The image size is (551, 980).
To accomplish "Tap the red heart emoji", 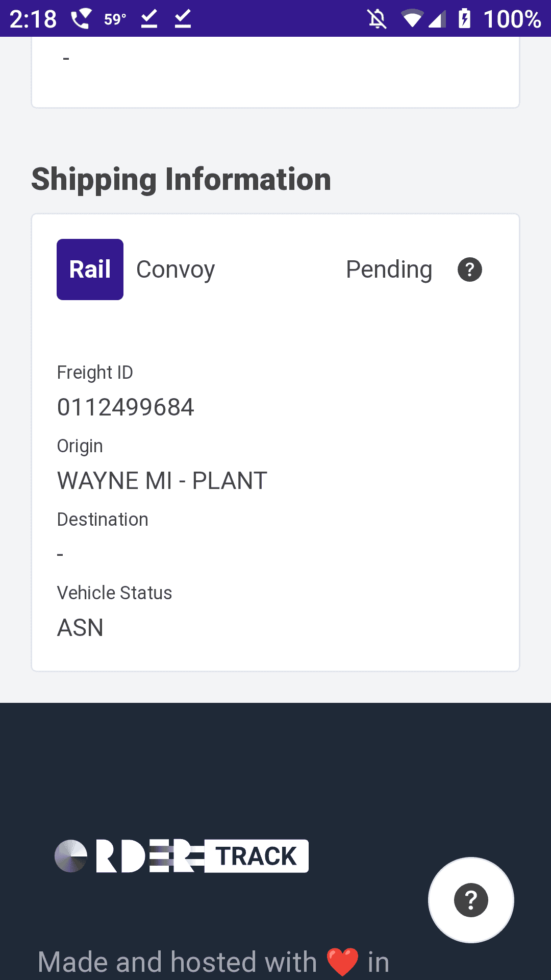I will coord(342,962).
